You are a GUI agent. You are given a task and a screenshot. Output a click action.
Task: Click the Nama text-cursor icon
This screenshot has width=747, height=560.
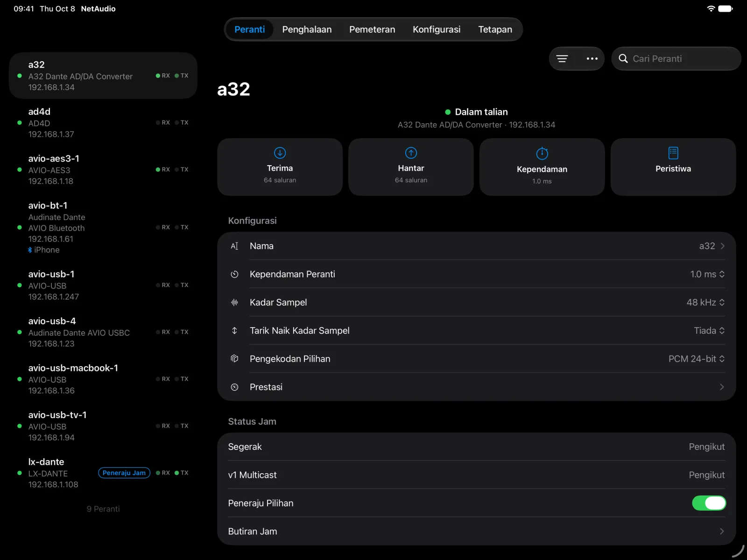(234, 246)
